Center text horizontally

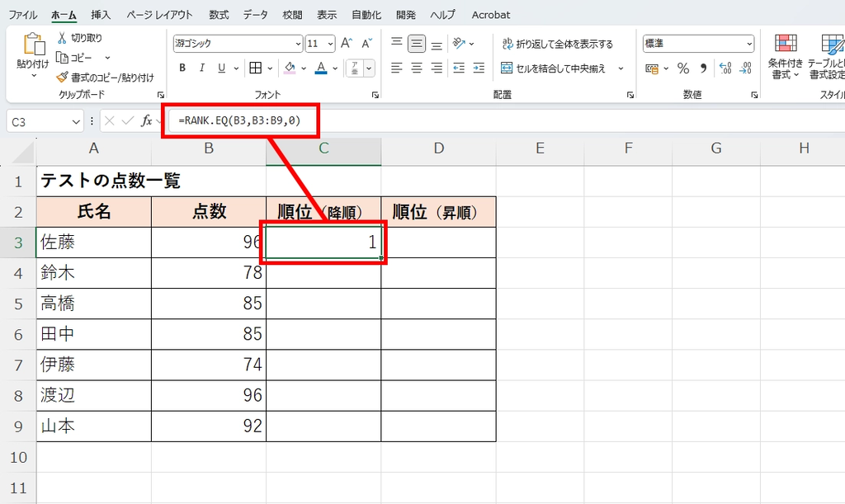coord(417,68)
